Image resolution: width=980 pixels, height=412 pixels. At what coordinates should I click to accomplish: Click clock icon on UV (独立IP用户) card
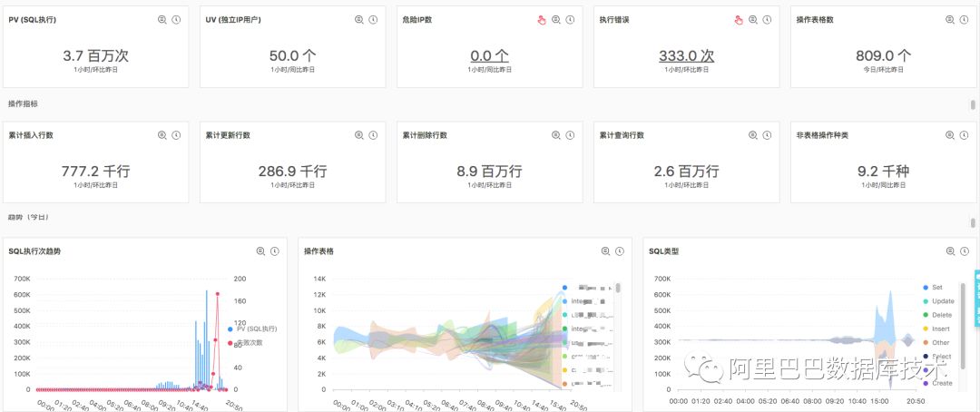373,20
